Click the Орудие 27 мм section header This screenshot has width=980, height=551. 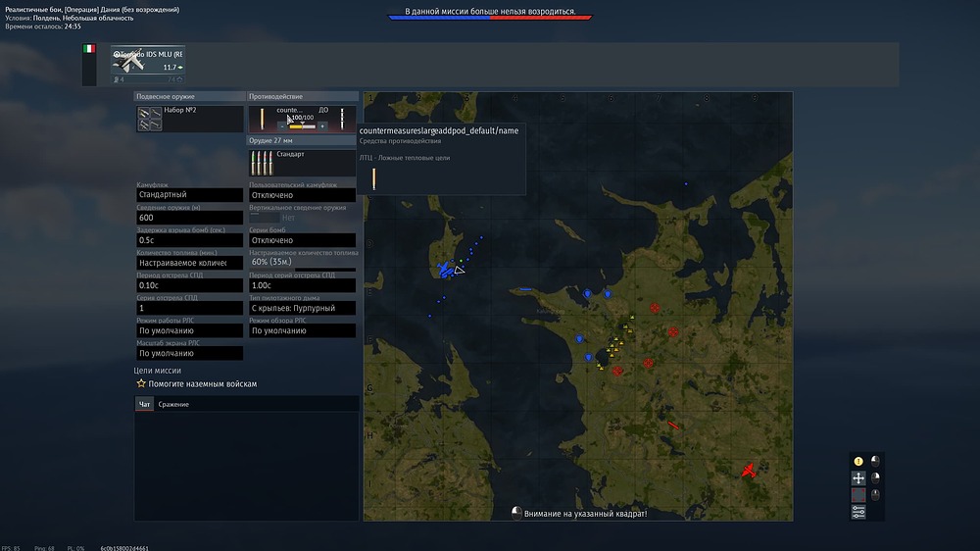(x=303, y=141)
